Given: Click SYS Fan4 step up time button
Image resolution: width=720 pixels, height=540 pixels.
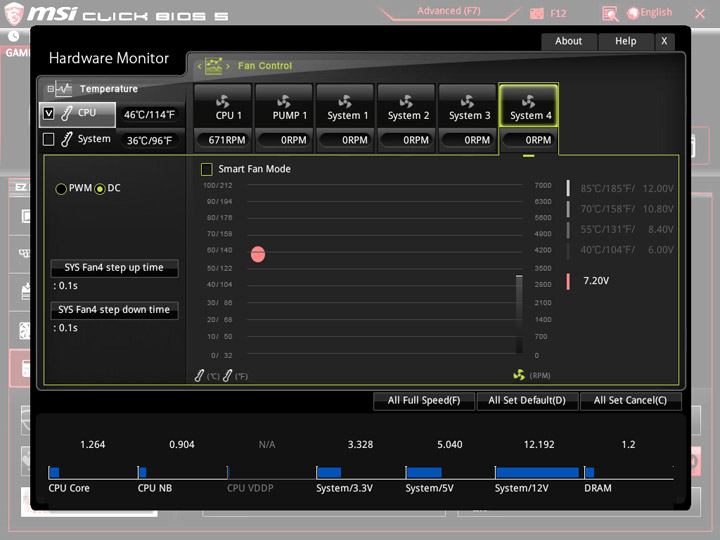Looking at the screenshot, I should [x=114, y=268].
